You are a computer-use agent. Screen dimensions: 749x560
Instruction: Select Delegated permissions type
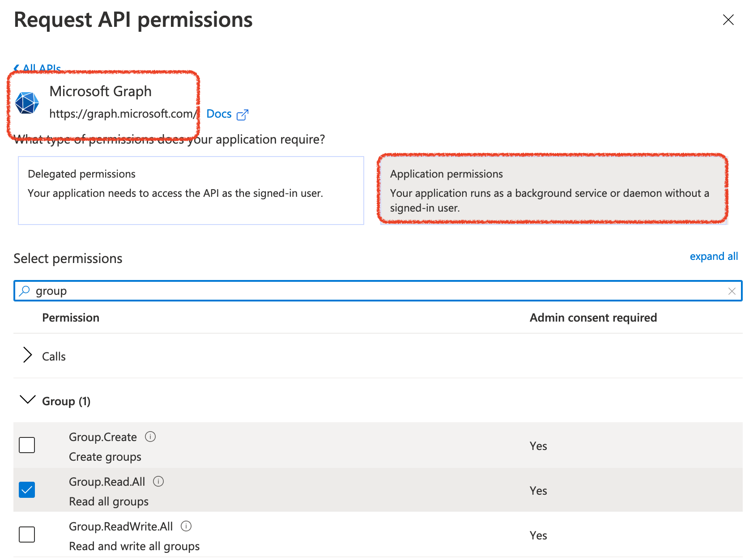click(x=191, y=191)
